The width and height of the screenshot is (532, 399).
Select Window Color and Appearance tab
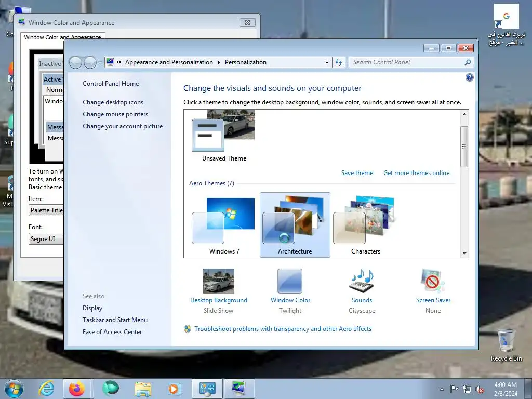(x=62, y=37)
